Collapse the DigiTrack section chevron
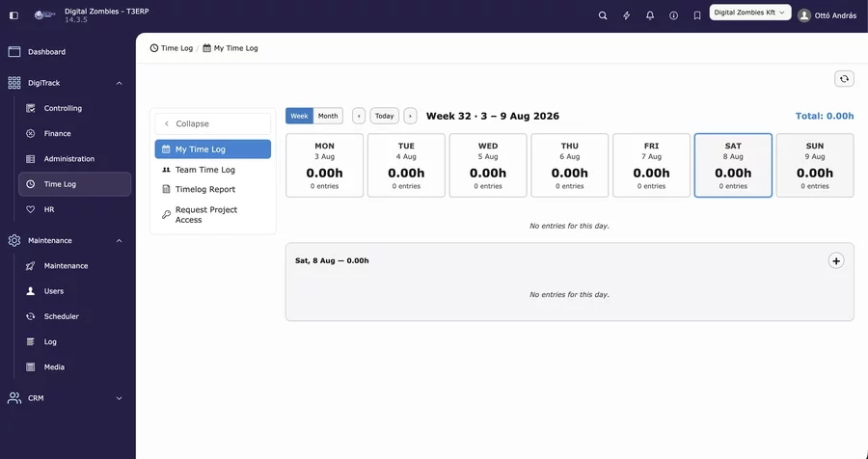 click(119, 83)
